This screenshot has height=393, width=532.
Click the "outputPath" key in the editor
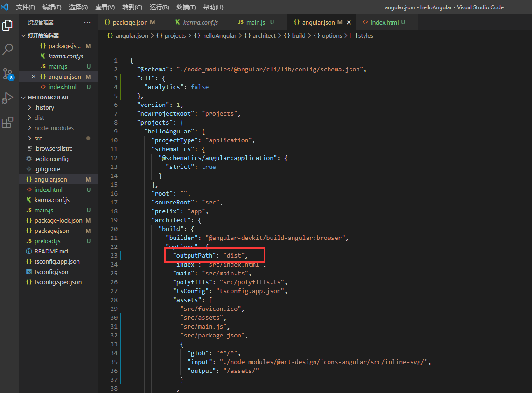[194, 256]
